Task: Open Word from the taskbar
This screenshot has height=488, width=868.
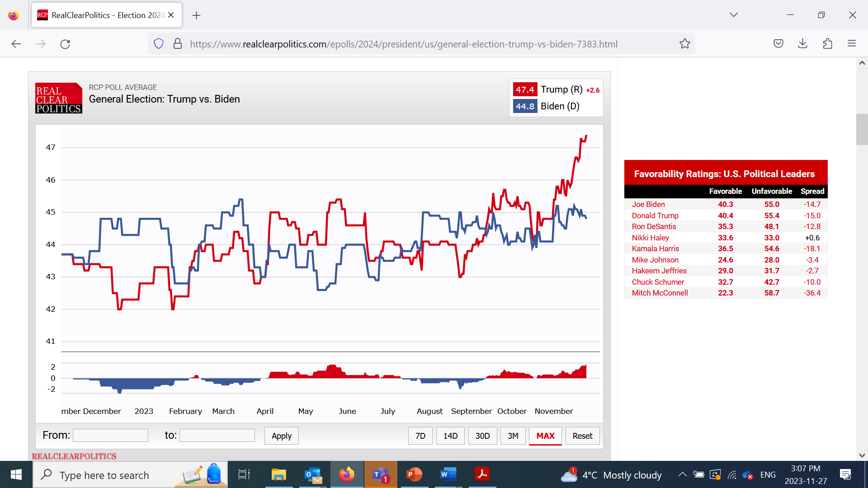Action: tap(448, 474)
